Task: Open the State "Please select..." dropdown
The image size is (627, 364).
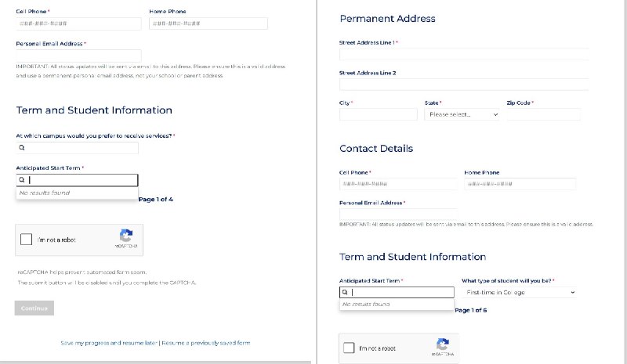Action: [462, 114]
